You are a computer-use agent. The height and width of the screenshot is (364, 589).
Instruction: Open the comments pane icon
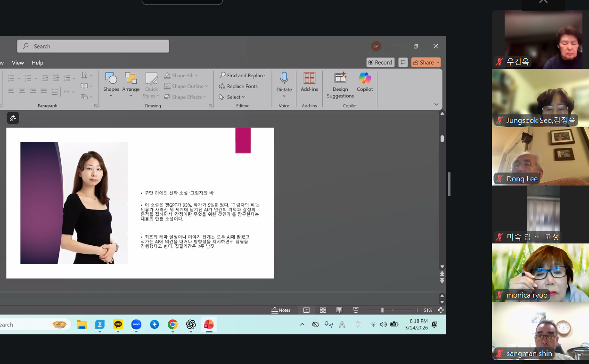[403, 62]
